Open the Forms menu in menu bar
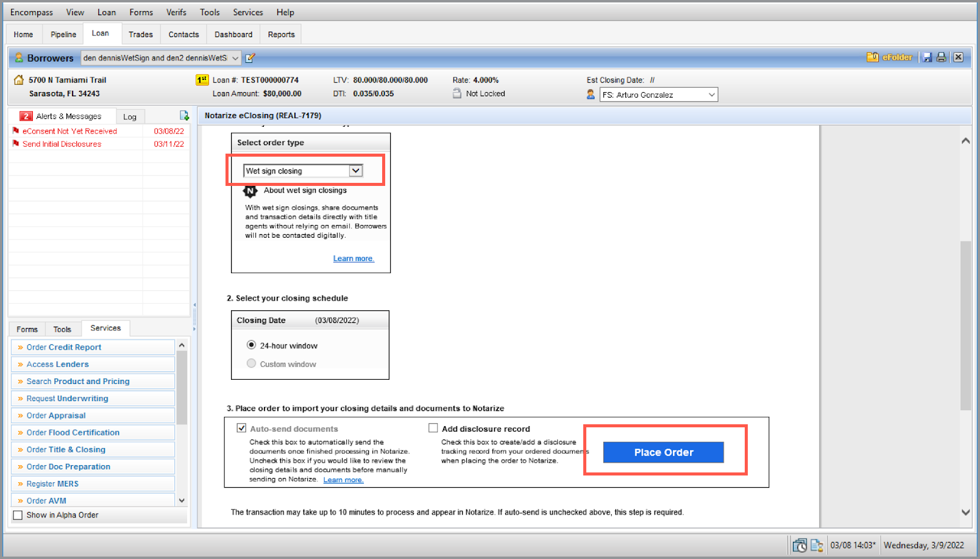980x559 pixels. click(x=141, y=12)
